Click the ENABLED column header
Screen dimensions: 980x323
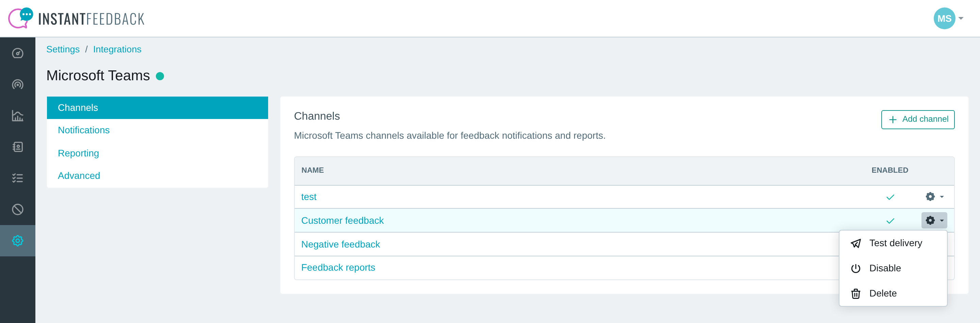click(890, 170)
